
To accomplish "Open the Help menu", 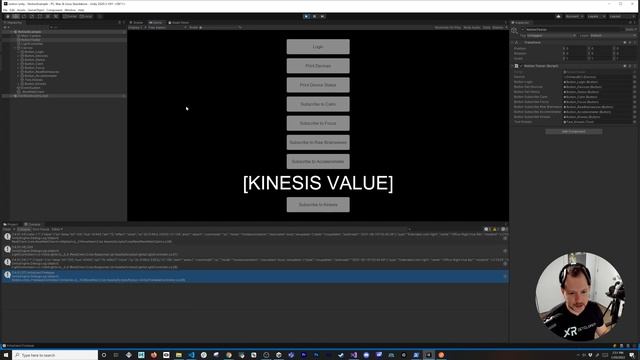I will tap(81, 10).
